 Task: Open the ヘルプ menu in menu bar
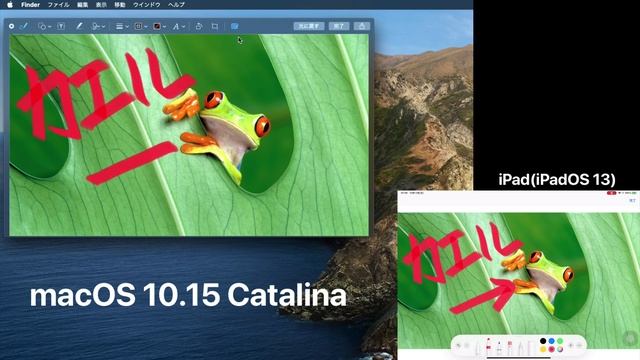click(x=176, y=4)
